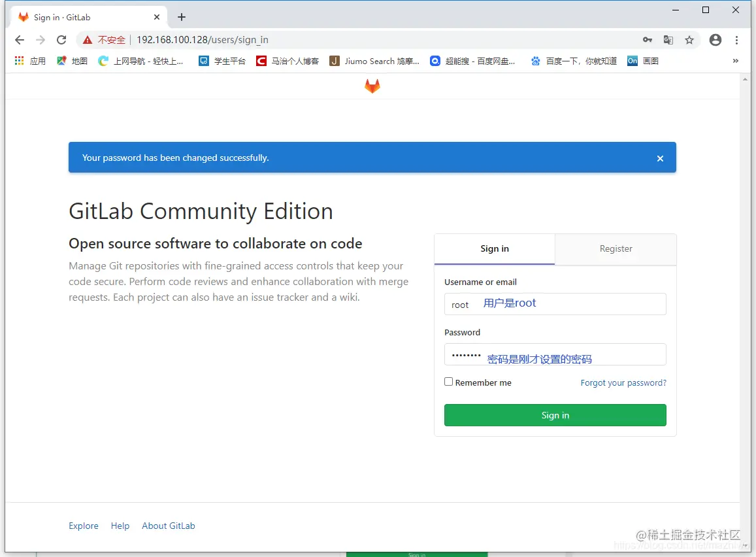
Task: Expand the bookmarks overflow chevron
Action: tap(735, 61)
